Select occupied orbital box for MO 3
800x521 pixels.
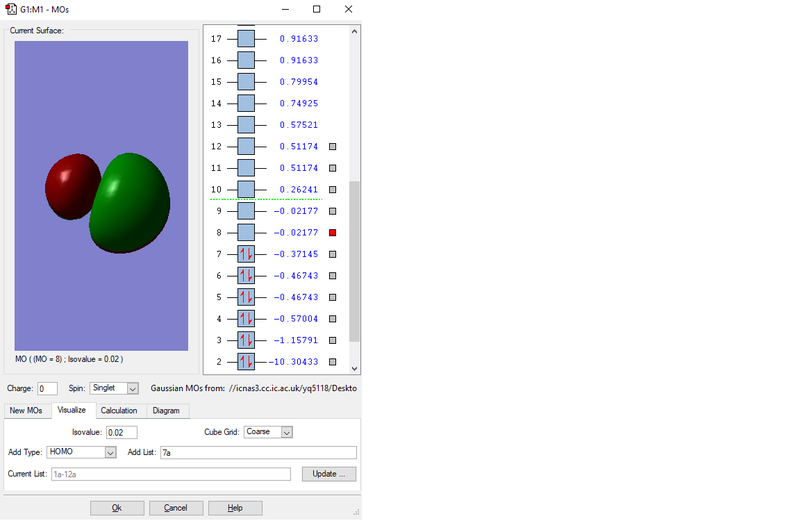pyautogui.click(x=246, y=340)
